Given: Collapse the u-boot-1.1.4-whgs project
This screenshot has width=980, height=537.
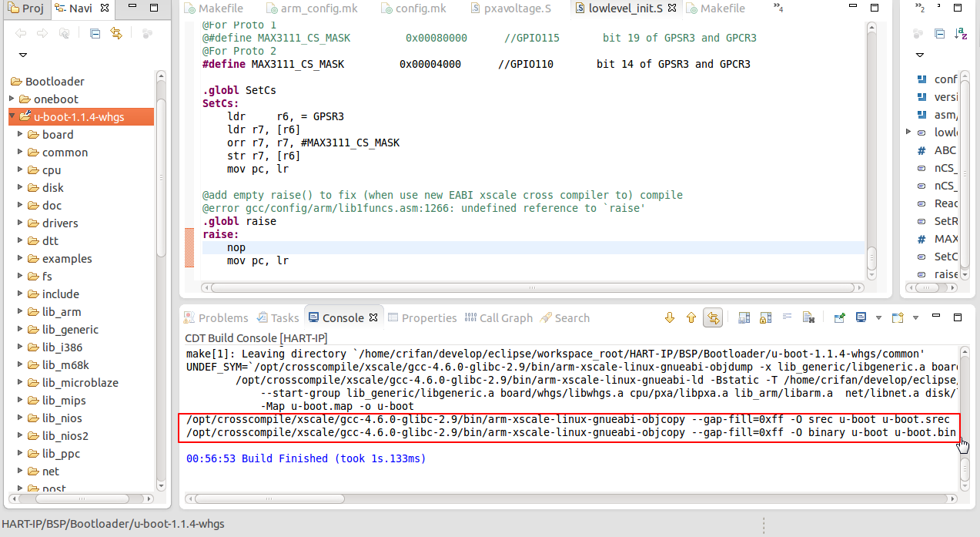Looking at the screenshot, I should (x=12, y=116).
